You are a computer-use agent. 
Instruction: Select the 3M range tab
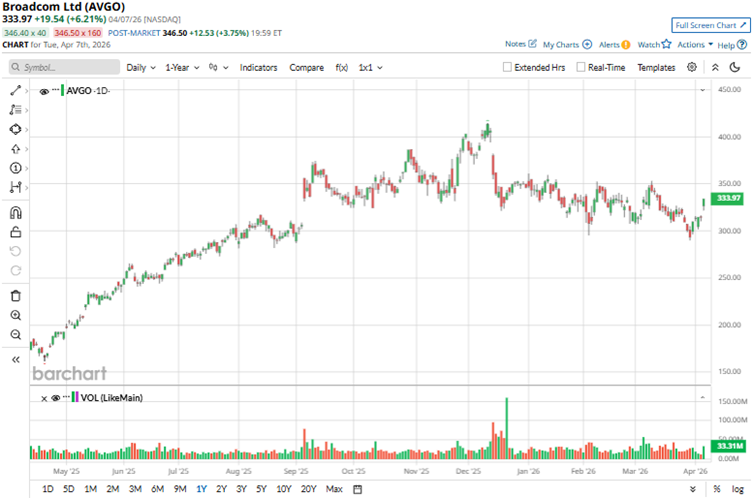tap(135, 489)
